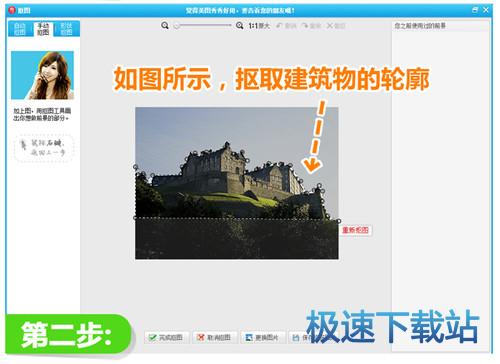Click the castle photo in the canvas
Screen dimensions: 500x364
(237, 183)
